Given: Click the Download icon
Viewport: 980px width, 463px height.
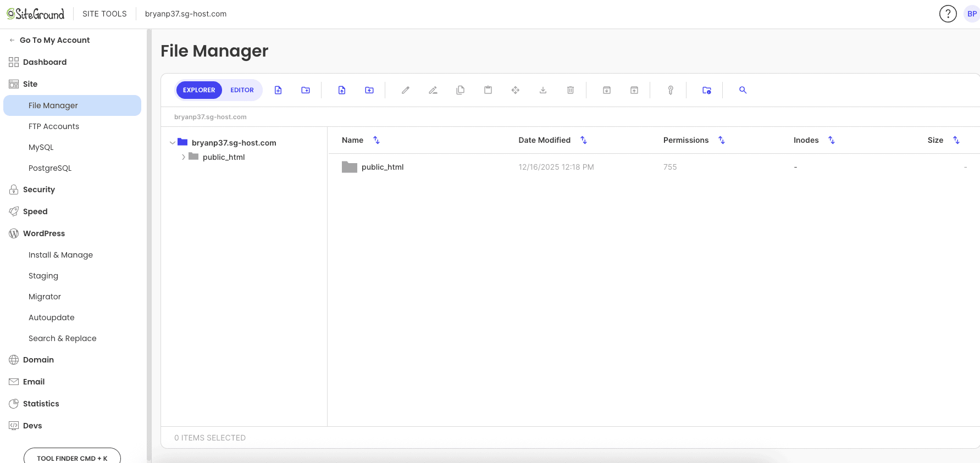Looking at the screenshot, I should pos(543,90).
